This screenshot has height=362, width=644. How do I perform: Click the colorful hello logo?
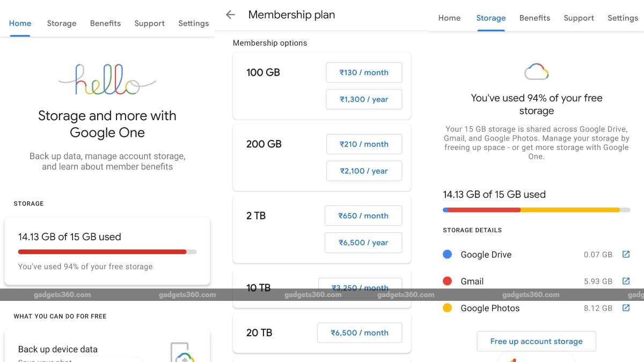click(x=107, y=80)
